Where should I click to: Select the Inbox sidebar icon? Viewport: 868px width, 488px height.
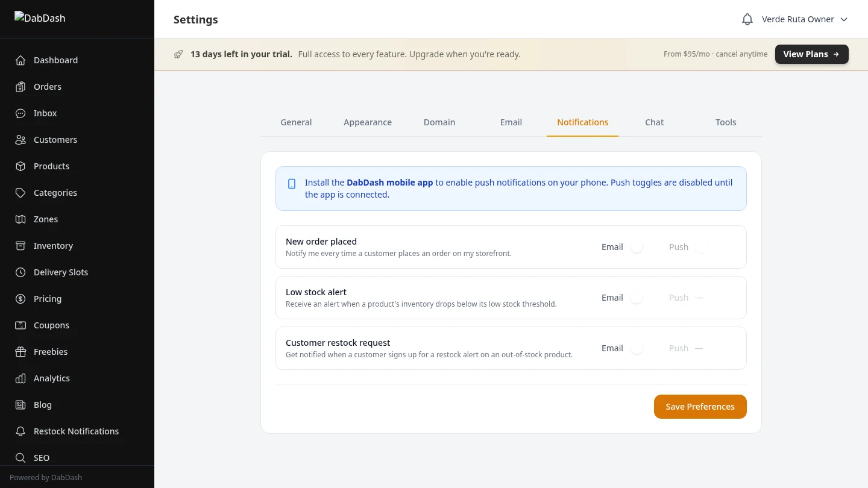[20, 113]
